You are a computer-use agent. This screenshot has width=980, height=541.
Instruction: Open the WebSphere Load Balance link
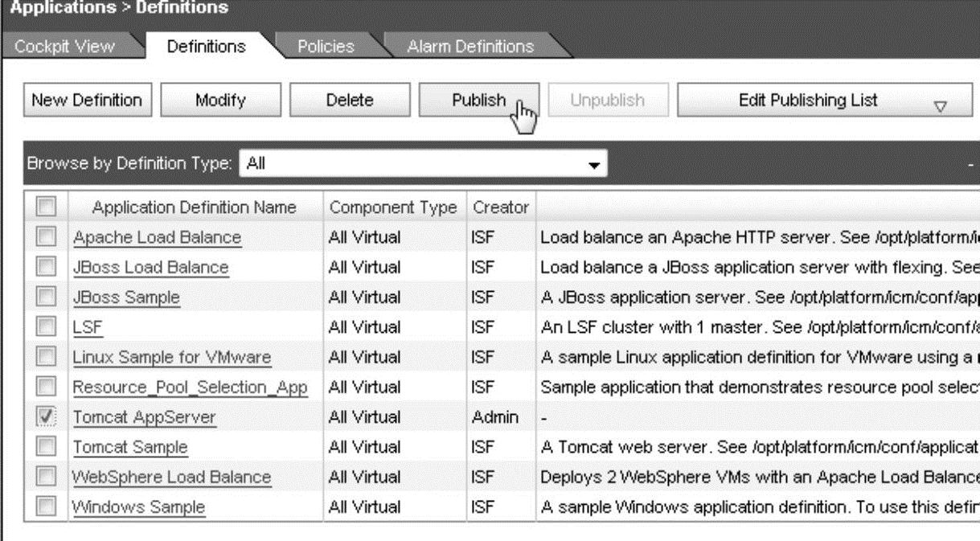[x=171, y=477]
